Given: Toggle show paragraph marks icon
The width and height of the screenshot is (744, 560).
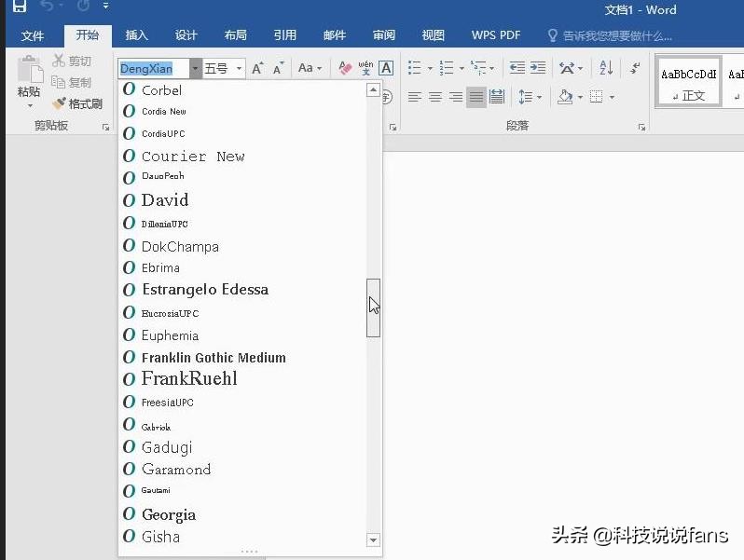Looking at the screenshot, I should pyautogui.click(x=635, y=68).
